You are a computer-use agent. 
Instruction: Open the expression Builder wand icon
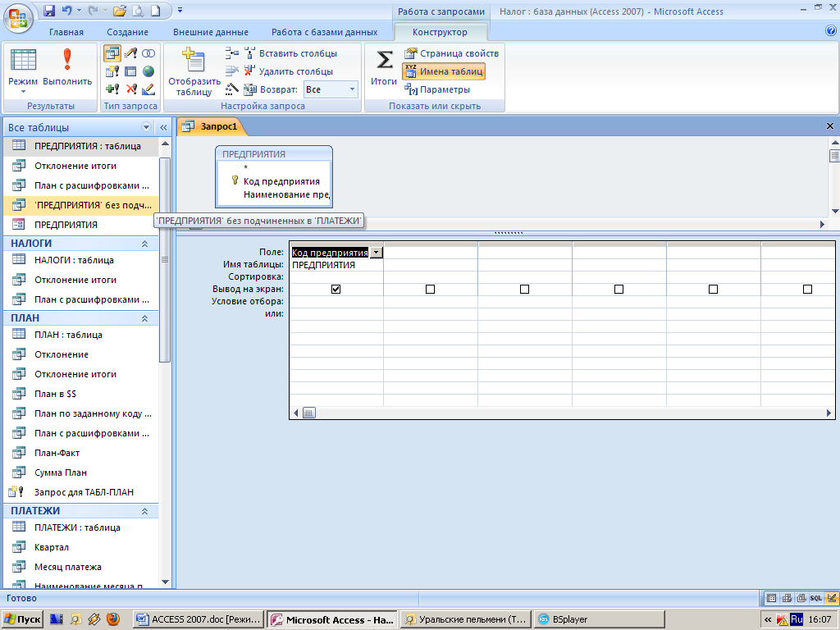coord(232,89)
